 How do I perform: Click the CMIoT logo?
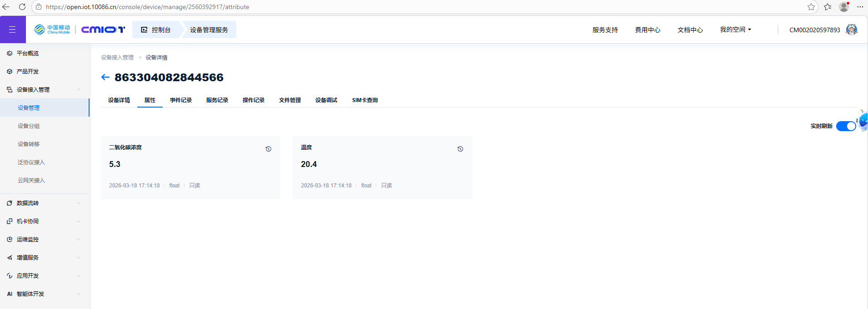(103, 29)
